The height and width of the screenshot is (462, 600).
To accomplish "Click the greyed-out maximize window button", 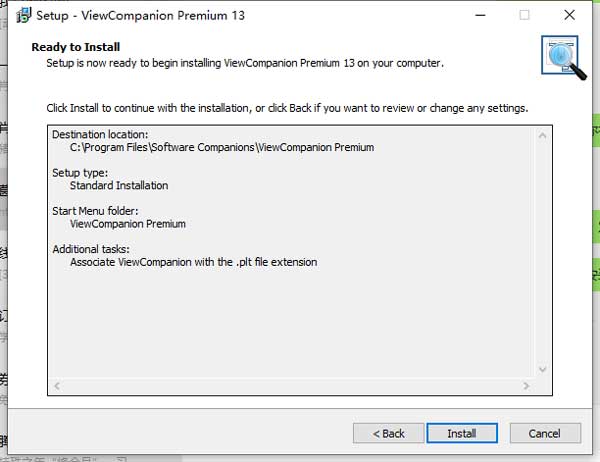I will click(524, 15).
